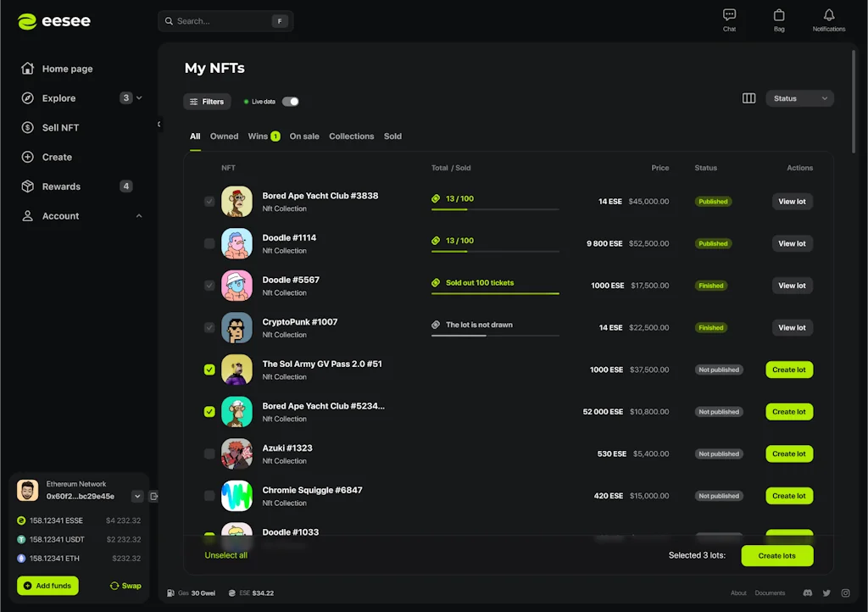
Task: Open the Instagram icon in footer
Action: click(845, 593)
